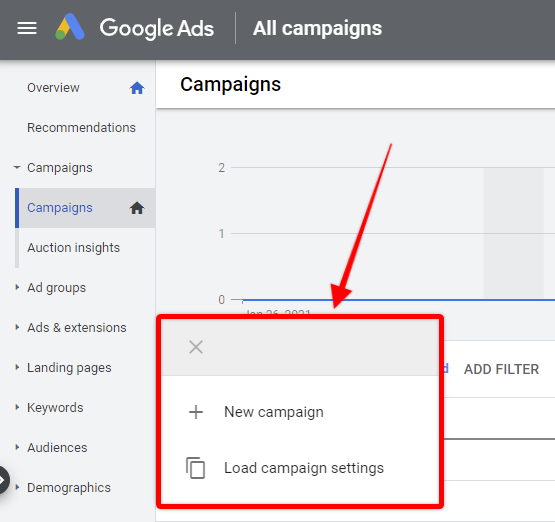The height and width of the screenshot is (522, 555).
Task: Close the popup with the X icon
Action: [x=196, y=347]
